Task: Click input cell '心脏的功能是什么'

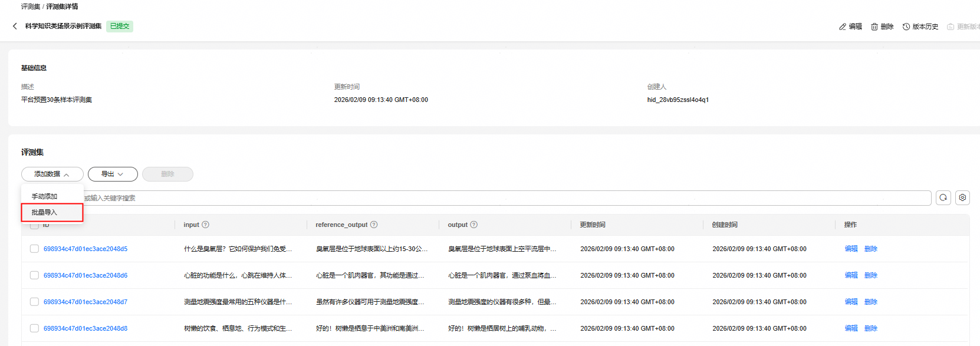Action: pos(238,275)
